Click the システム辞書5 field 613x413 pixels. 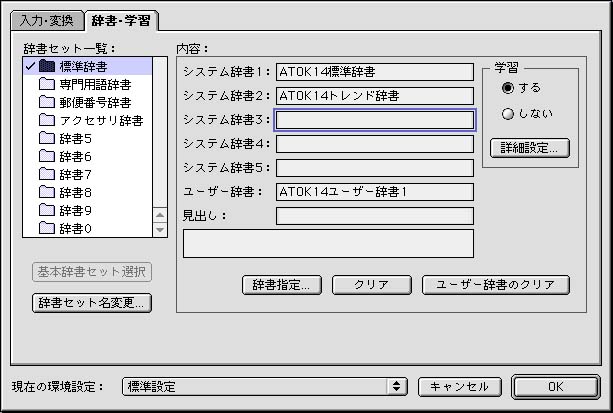click(x=375, y=168)
